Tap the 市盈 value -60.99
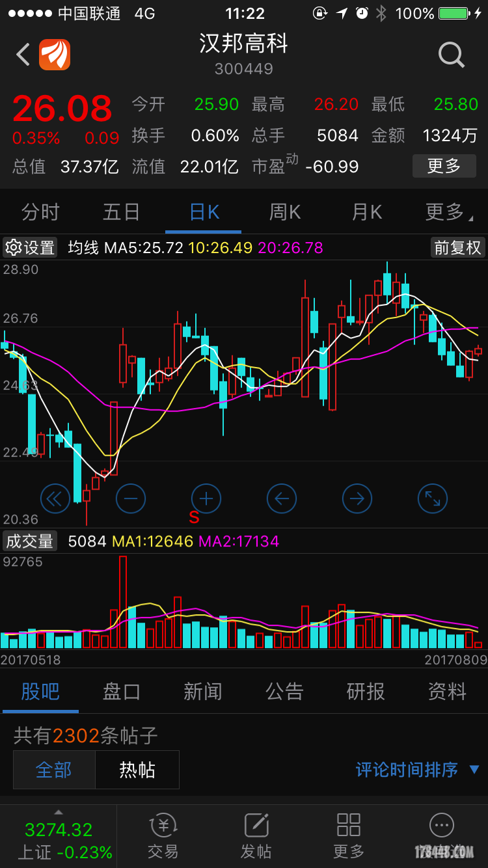488x868 pixels. 332,167
